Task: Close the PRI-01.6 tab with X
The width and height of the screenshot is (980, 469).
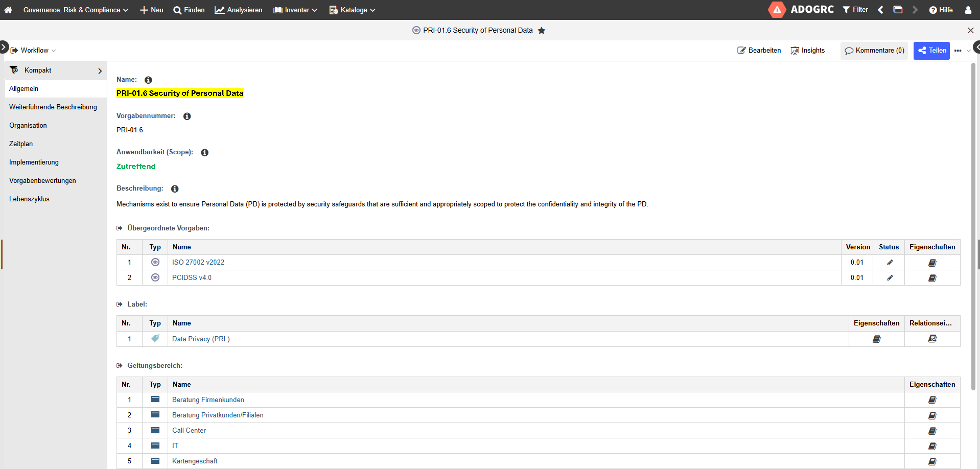Action: point(970,30)
